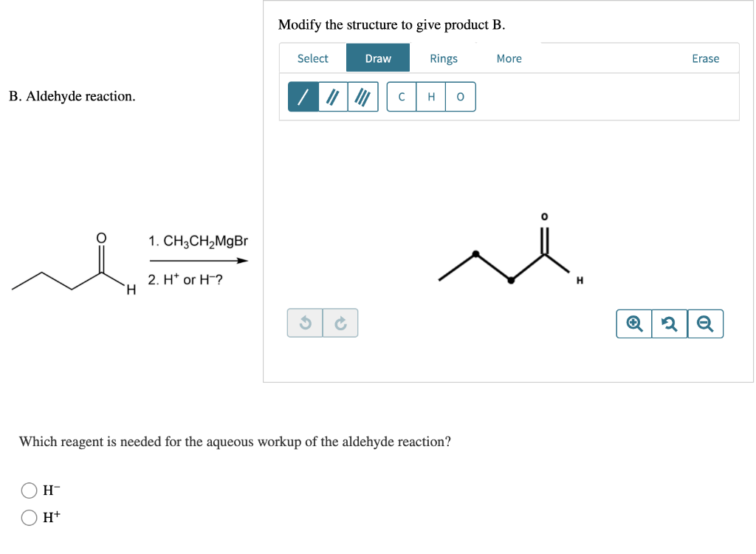The height and width of the screenshot is (554, 756).
Task: Click the oxygen atom in drawn structure
Action: pos(545,217)
